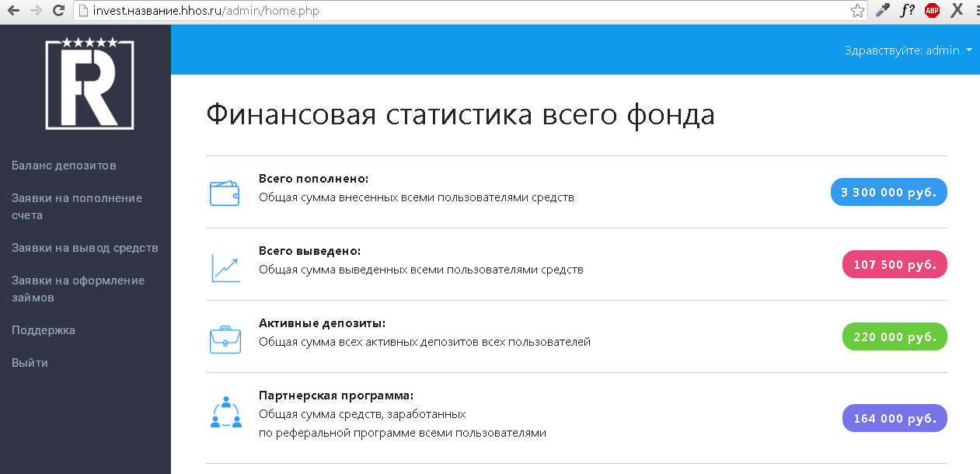Click the Всего выведено: label
Viewport: 980px width, 474px height.
click(310, 252)
